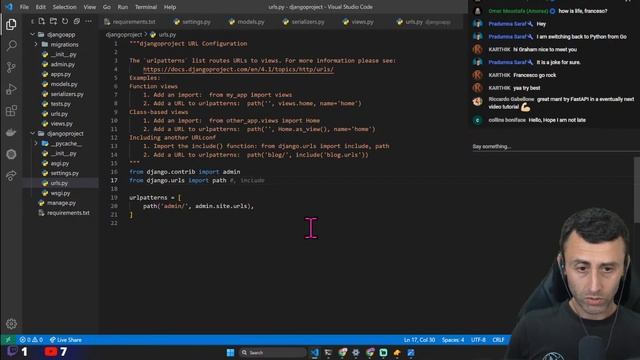Open the Explorer view in activity bar
This screenshot has height=360, width=640.
(x=11, y=24)
